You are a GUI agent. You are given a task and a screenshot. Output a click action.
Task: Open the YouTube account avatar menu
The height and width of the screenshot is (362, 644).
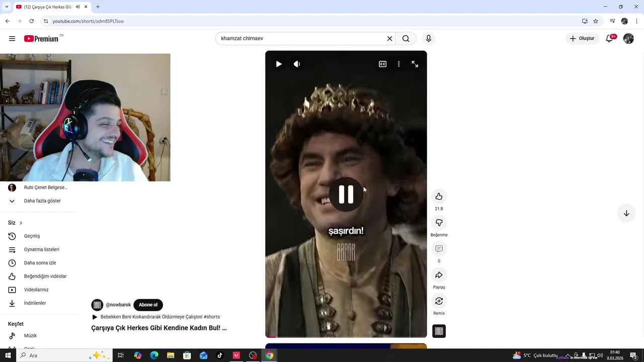(x=628, y=39)
